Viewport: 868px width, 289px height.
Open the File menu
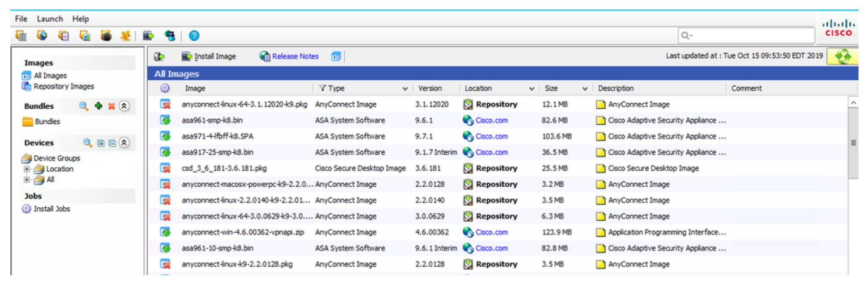pos(21,19)
